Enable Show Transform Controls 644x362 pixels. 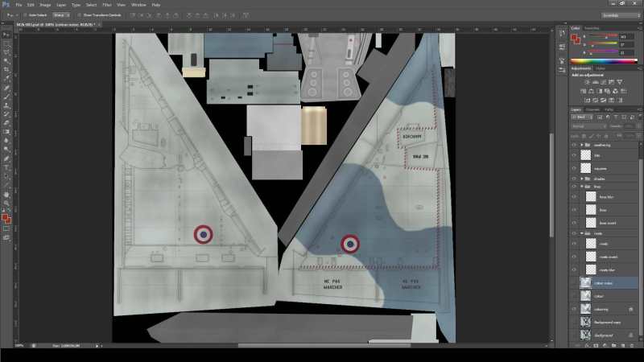79,15
